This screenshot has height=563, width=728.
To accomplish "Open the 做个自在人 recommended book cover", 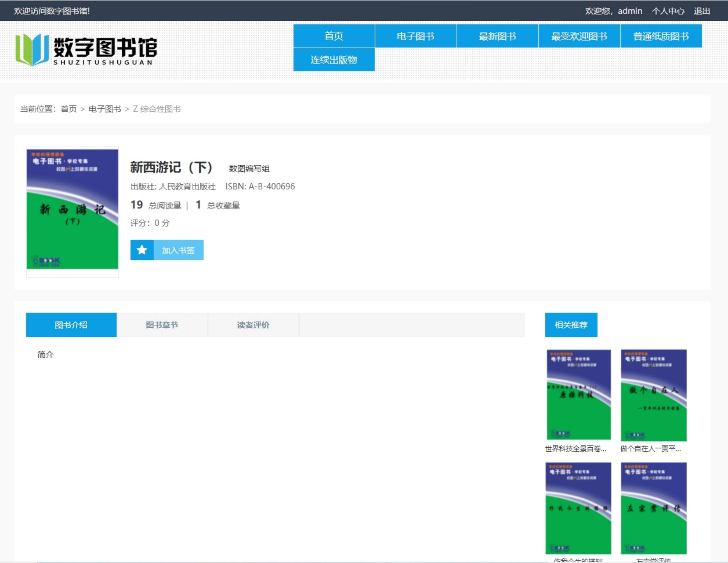I will 653,395.
